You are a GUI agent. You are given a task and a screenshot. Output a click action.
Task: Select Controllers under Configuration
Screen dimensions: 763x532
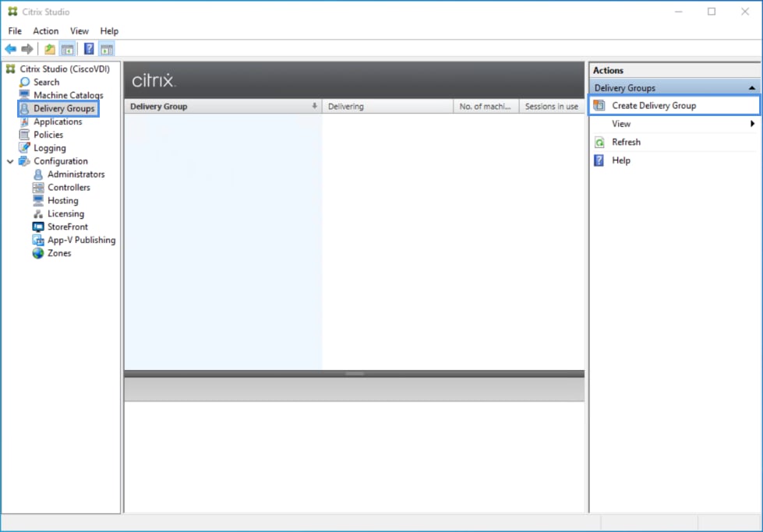pos(69,187)
